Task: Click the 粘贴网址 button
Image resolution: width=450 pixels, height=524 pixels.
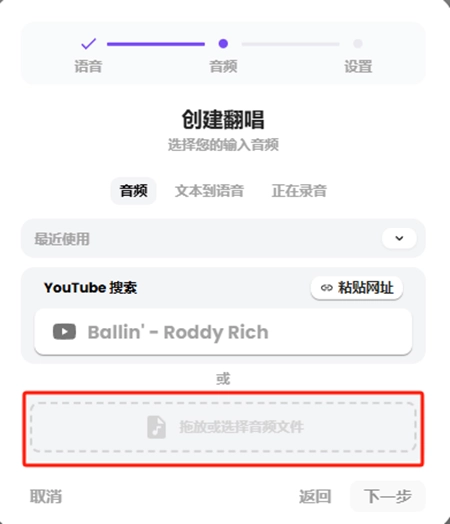Action: click(x=357, y=288)
